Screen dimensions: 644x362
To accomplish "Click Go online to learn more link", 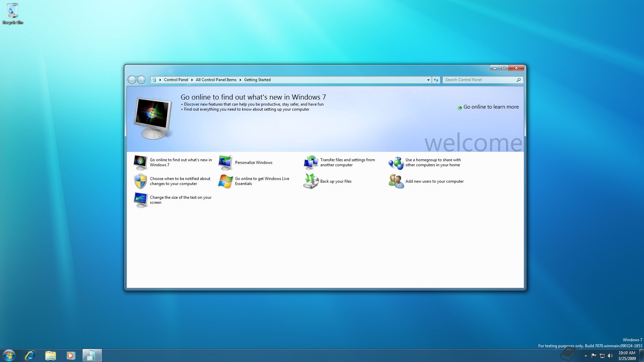I will pyautogui.click(x=491, y=107).
